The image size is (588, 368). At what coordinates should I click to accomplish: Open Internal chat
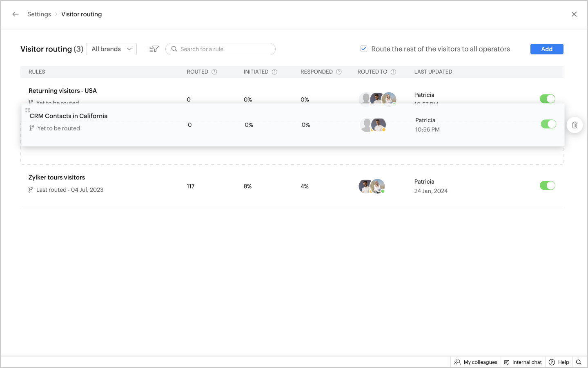523,362
